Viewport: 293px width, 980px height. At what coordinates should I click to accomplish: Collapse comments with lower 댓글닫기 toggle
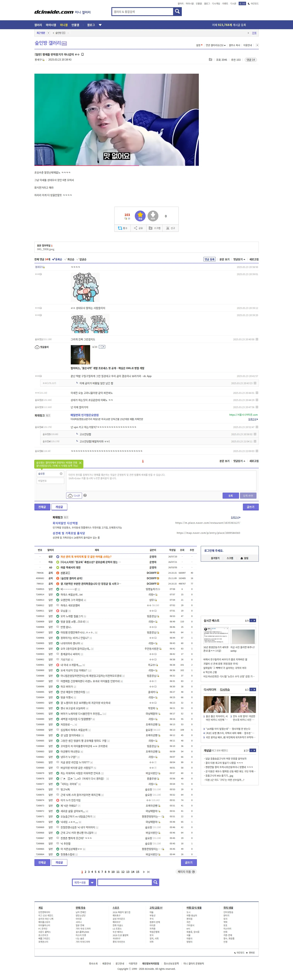[x=239, y=461]
